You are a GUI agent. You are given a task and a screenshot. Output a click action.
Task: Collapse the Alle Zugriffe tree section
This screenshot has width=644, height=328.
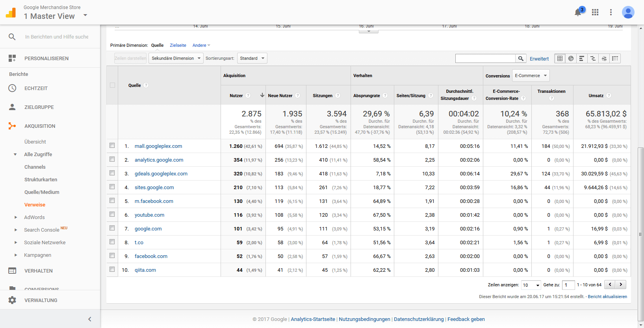[15, 155]
